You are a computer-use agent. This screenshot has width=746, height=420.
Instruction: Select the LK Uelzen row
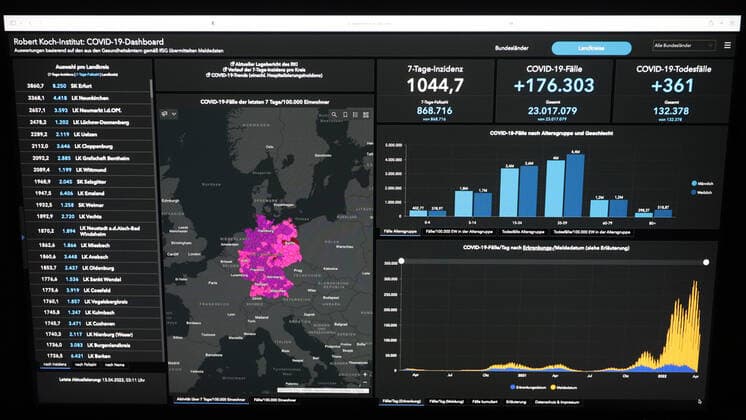[x=87, y=134]
